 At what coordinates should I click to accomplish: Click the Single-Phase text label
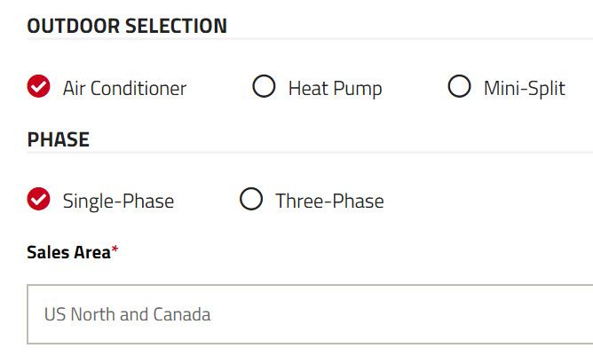[118, 202]
